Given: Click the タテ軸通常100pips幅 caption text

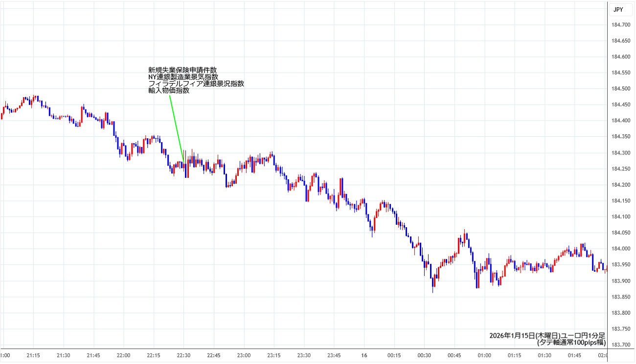Looking at the screenshot, I should coord(571,343).
